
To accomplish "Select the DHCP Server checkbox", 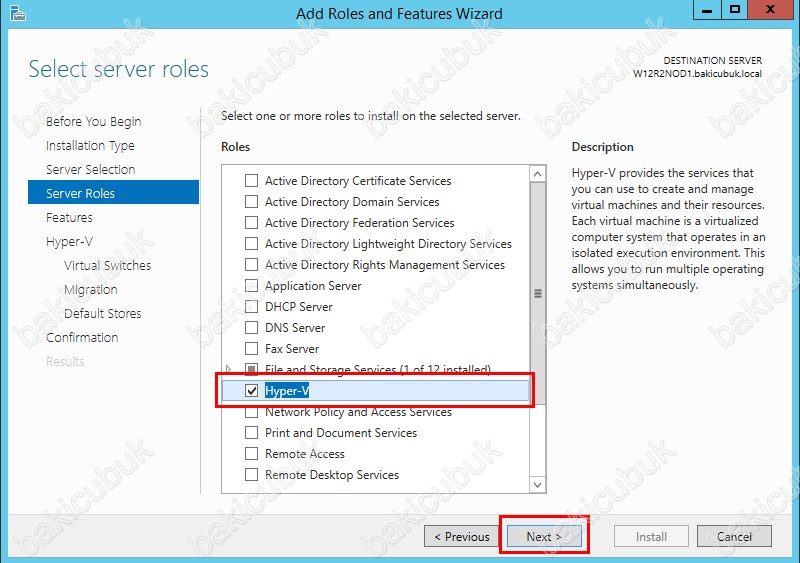I will pyautogui.click(x=252, y=307).
